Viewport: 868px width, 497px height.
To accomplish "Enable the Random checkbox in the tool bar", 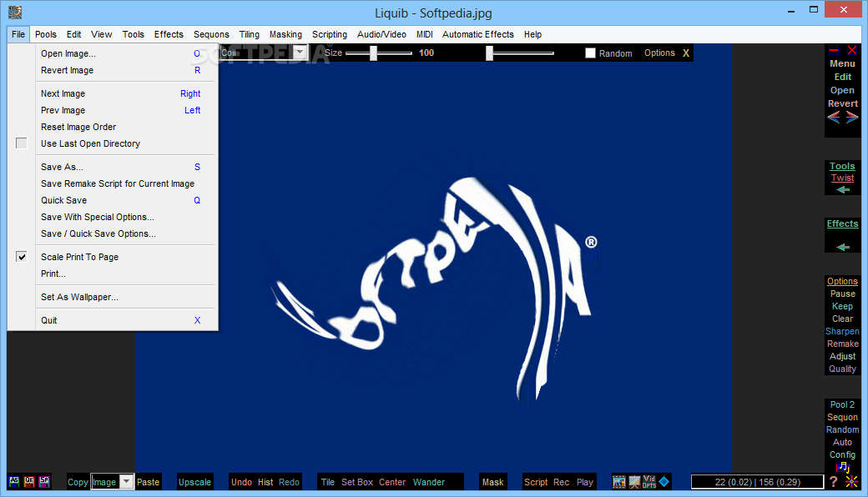I will click(590, 53).
